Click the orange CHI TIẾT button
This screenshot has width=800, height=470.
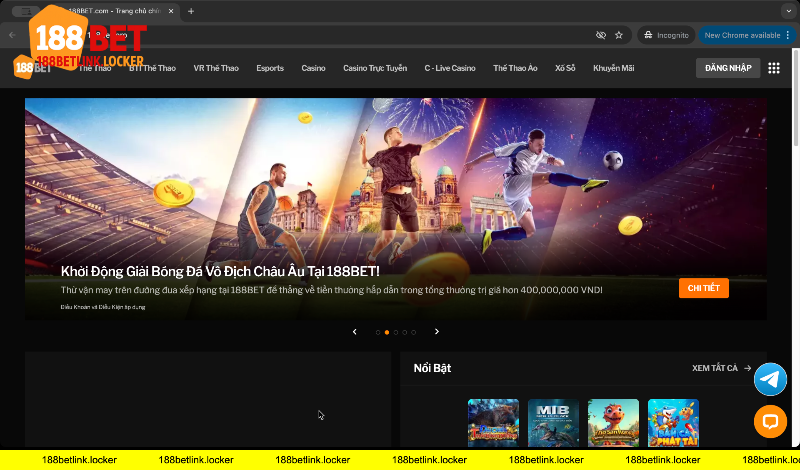coord(703,288)
